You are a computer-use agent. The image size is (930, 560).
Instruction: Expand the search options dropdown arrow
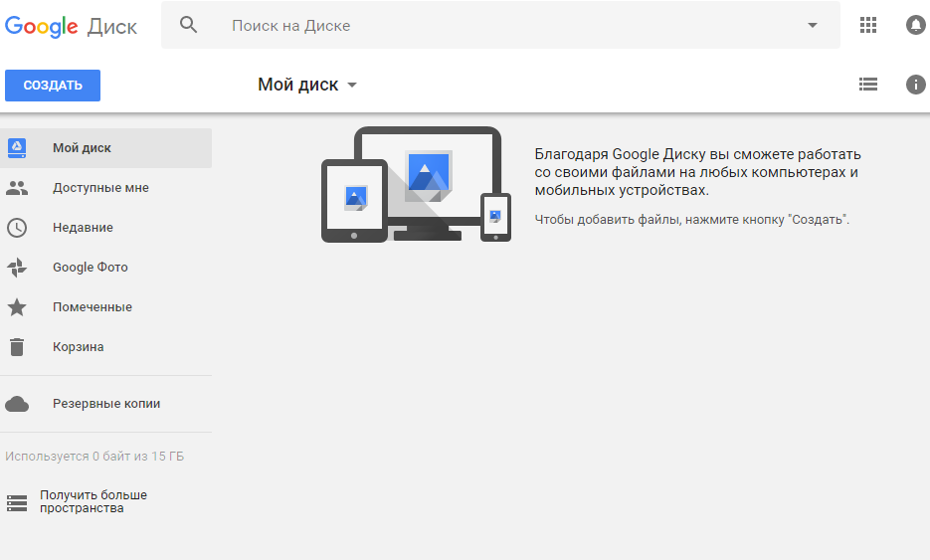[x=813, y=25]
